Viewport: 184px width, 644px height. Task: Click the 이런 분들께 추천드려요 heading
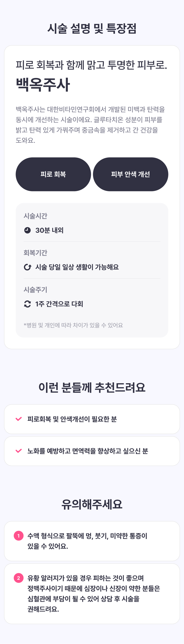(x=92, y=388)
